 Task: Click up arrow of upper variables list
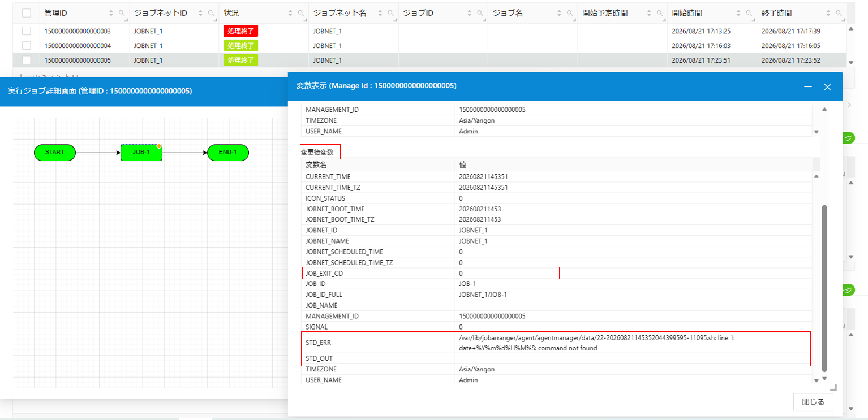click(824, 109)
